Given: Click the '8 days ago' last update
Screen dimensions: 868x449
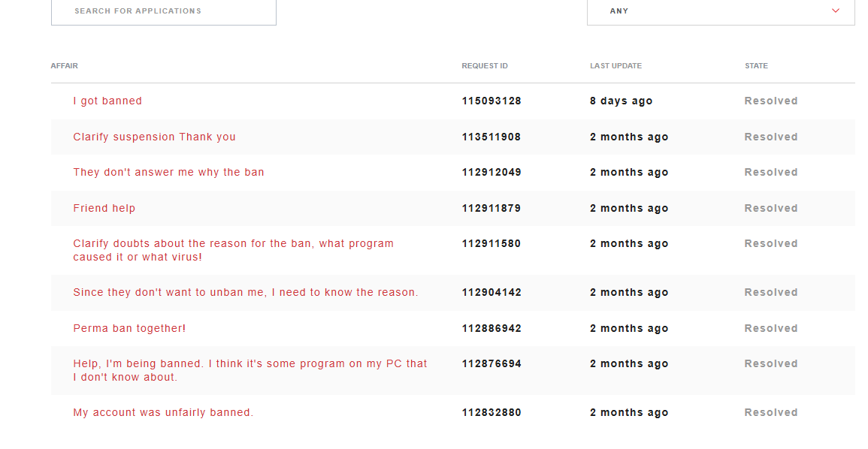Looking at the screenshot, I should coord(621,101).
